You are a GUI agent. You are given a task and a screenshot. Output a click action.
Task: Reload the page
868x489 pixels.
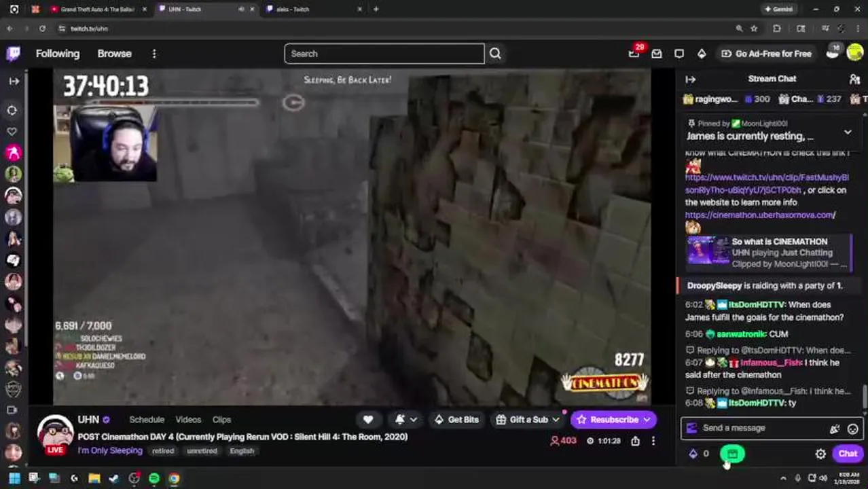42,29
